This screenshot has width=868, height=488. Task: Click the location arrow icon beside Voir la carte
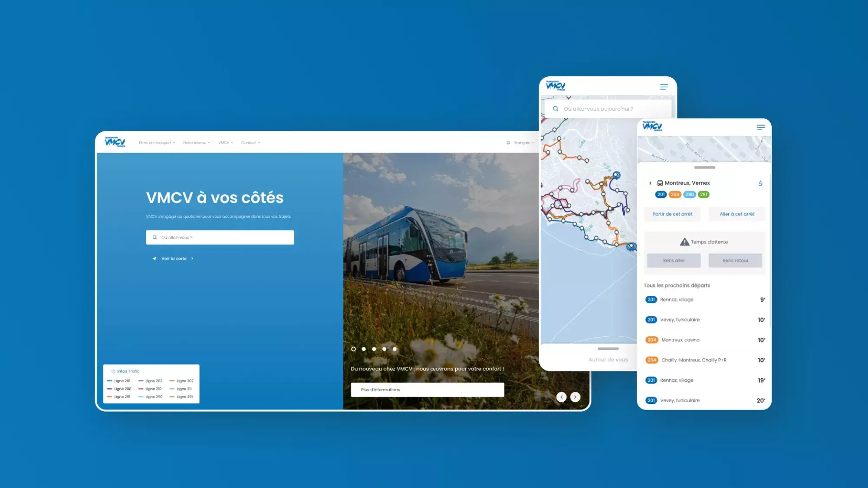click(x=155, y=259)
